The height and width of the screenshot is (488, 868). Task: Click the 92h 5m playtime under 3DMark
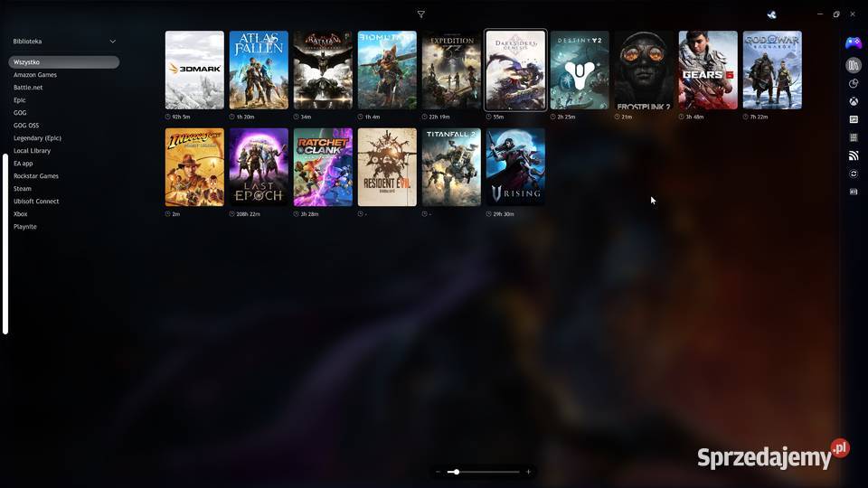181,117
